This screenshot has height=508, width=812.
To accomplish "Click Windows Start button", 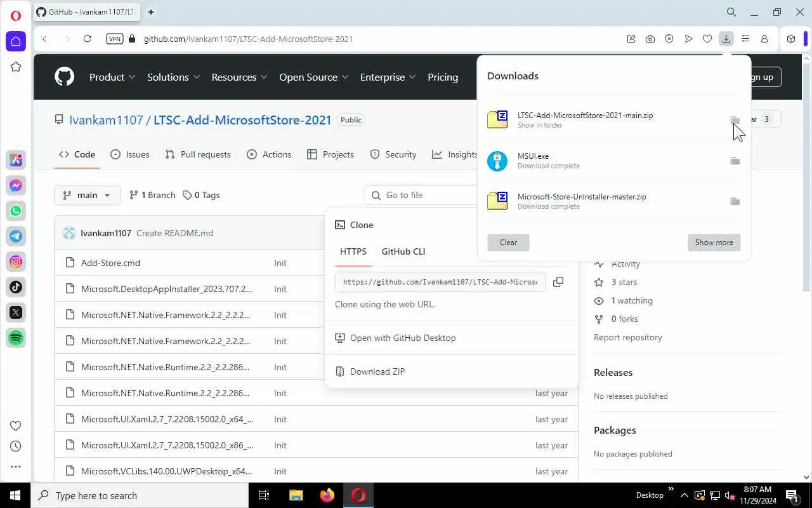I will [x=15, y=495].
